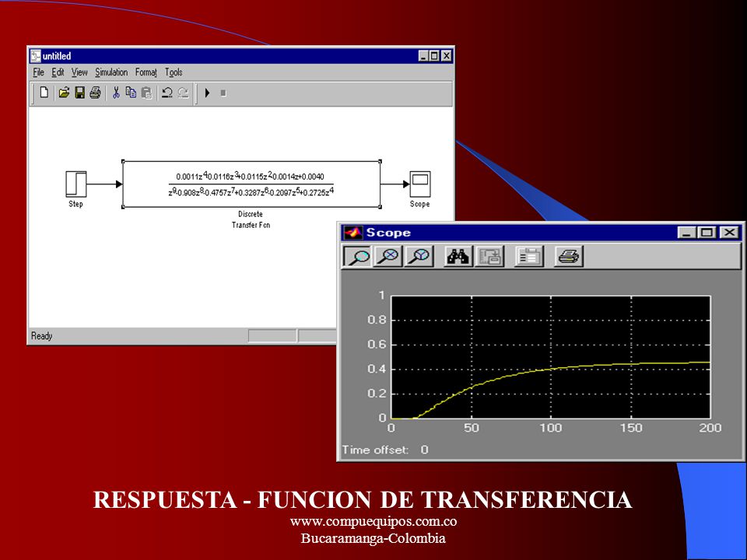The height and width of the screenshot is (560, 747).
Task: Click the Scope window title icon
Action: point(353,233)
